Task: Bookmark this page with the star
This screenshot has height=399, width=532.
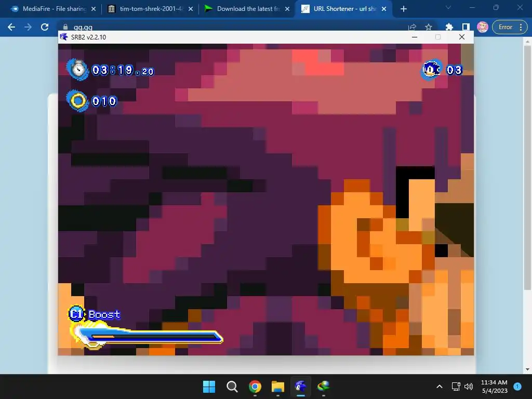Action: pos(429,27)
